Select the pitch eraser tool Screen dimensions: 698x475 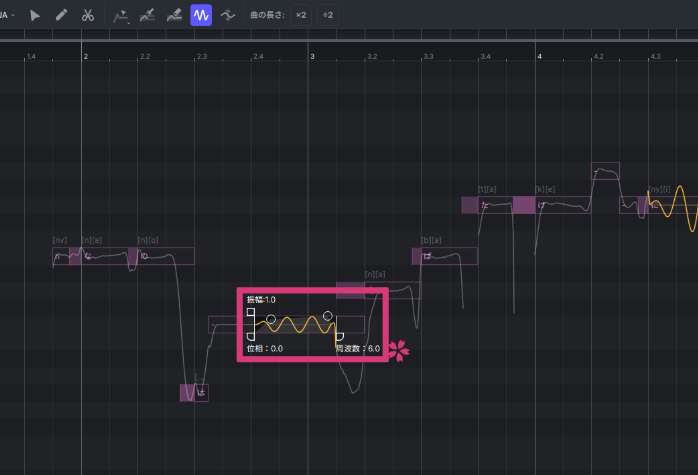point(174,16)
